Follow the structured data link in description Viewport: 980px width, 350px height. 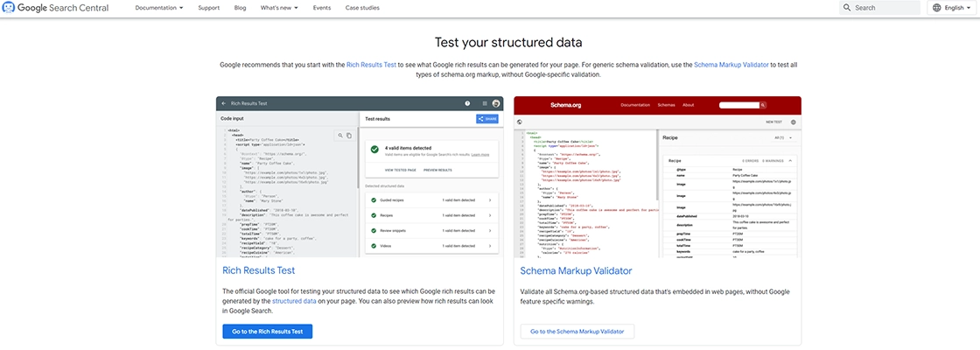[292, 301]
